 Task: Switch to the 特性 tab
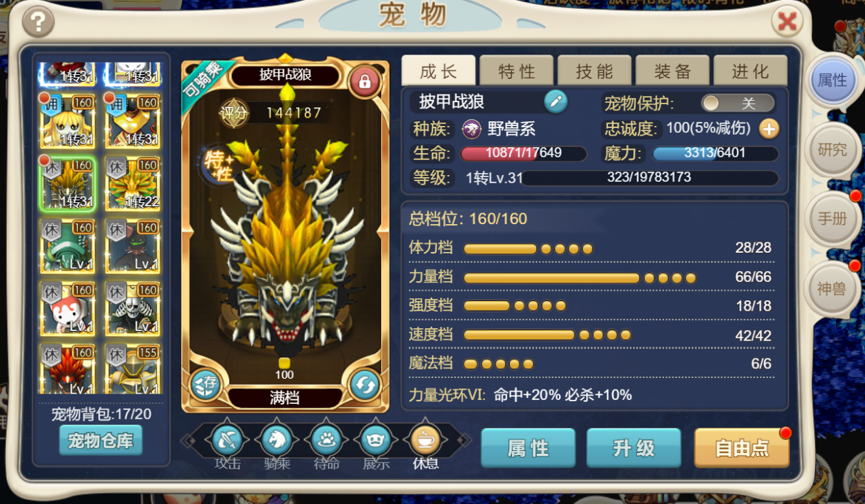(x=517, y=71)
